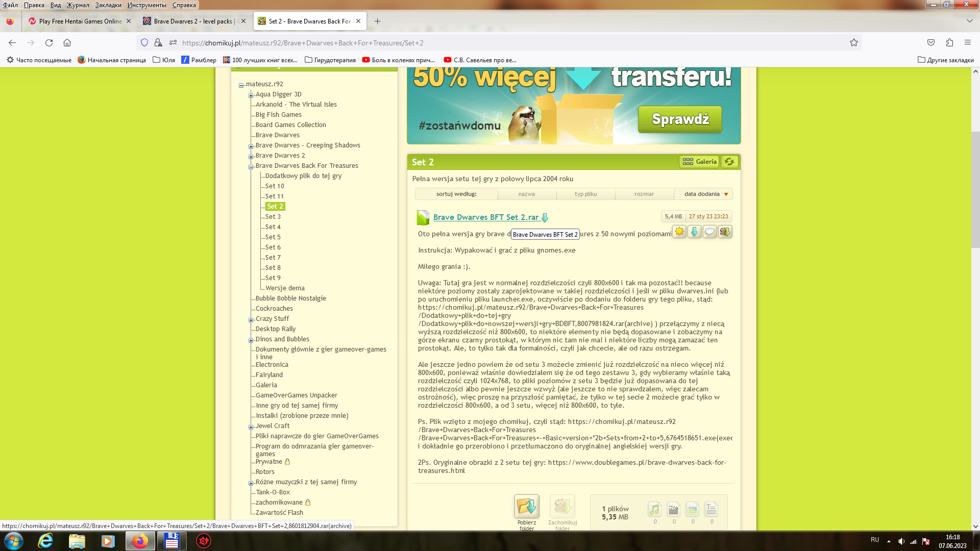Open the Инструменты menu

point(146,5)
